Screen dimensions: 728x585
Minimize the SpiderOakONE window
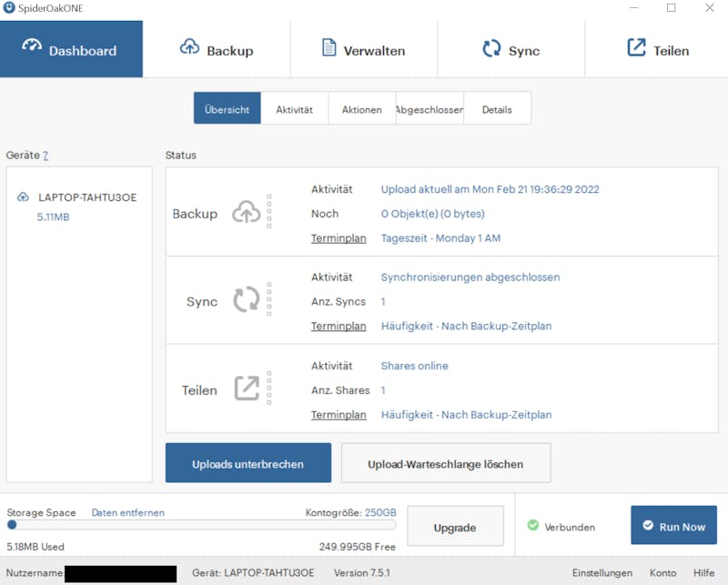tap(633, 8)
